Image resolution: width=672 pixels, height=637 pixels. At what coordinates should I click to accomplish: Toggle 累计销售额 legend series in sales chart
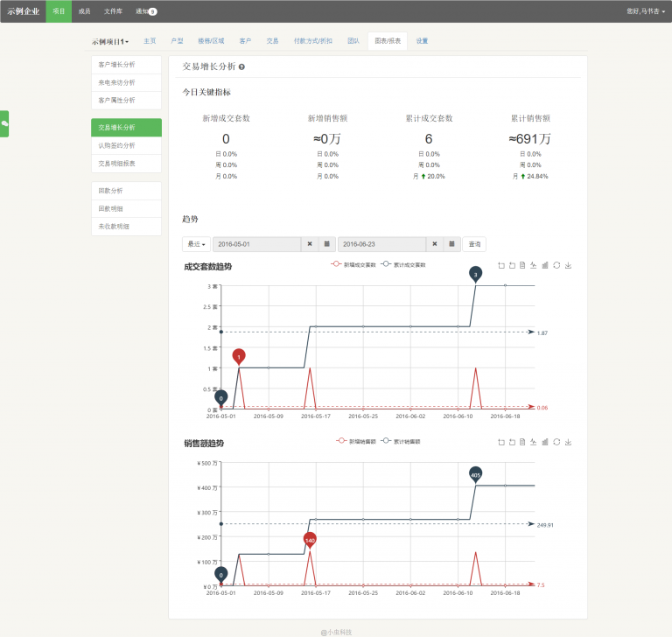(402, 441)
